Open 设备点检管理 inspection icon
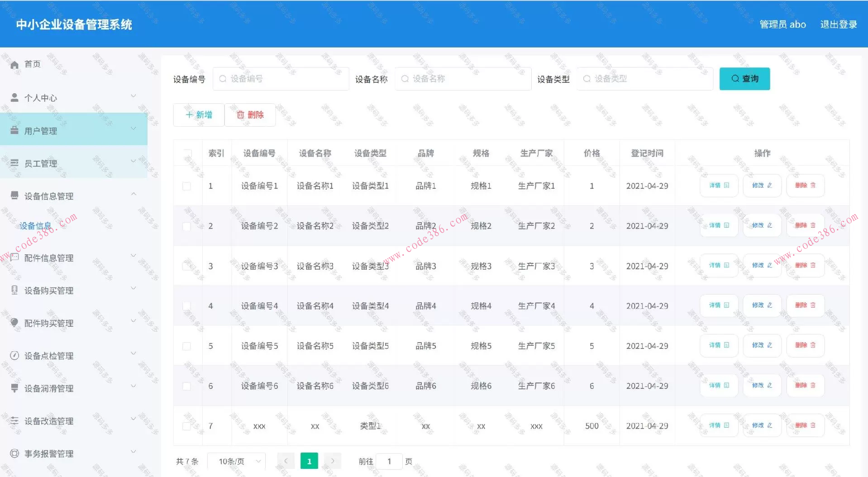Viewport: 868px width, 477px height. (14, 355)
